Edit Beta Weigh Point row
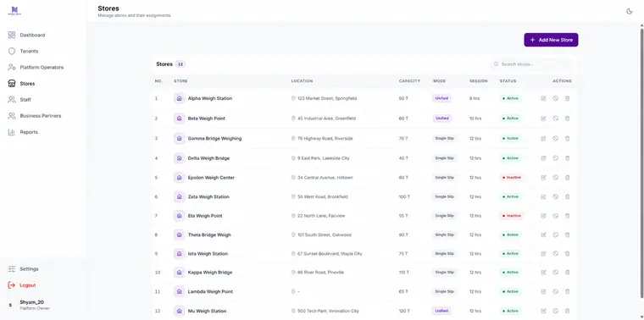Screen dimensions: 644x320 543,119
